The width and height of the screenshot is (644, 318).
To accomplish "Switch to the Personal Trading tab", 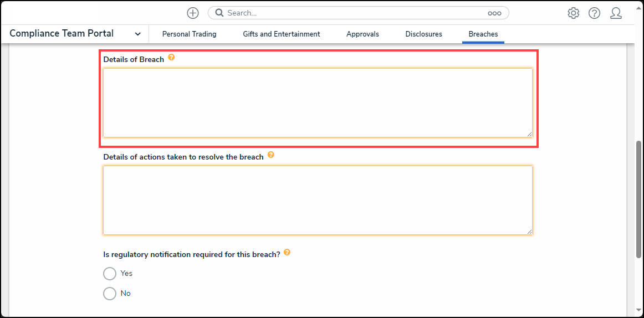I will [189, 34].
